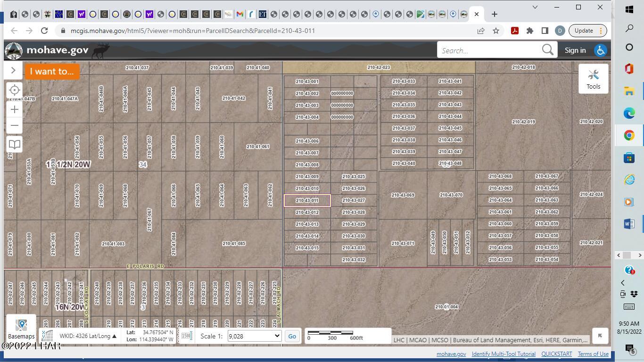Screen dimensions: 644x362
Task: Open the Basemaps switcher
Action: (x=21, y=329)
